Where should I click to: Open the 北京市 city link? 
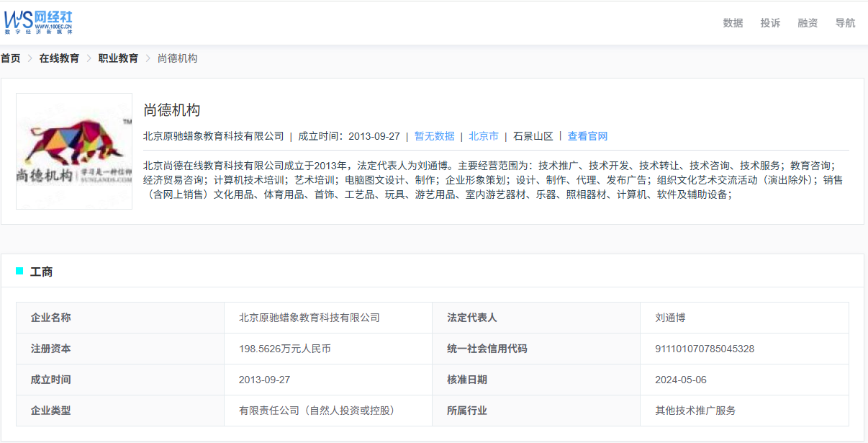click(484, 136)
